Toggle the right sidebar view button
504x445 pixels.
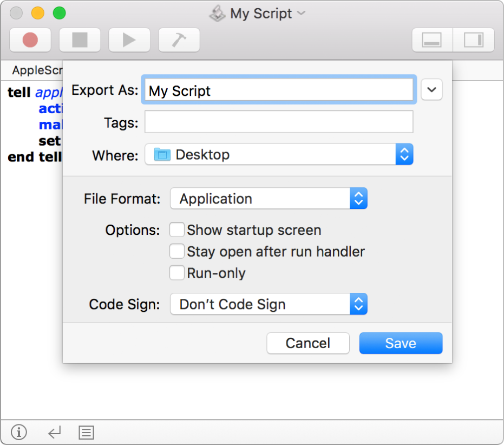click(x=474, y=40)
